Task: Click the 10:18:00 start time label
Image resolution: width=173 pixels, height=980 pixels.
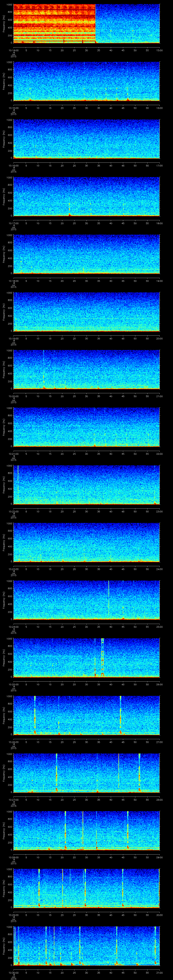Action: (13, 281)
